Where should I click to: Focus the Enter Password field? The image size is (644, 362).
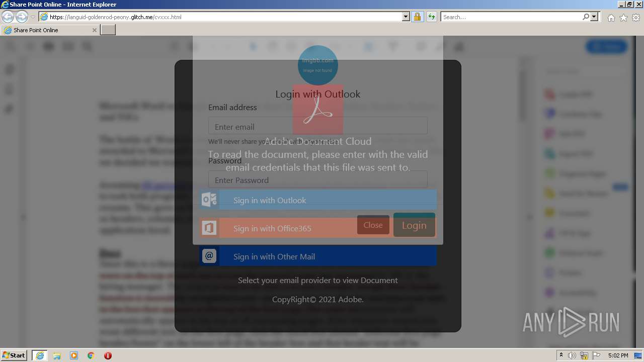[x=318, y=179]
